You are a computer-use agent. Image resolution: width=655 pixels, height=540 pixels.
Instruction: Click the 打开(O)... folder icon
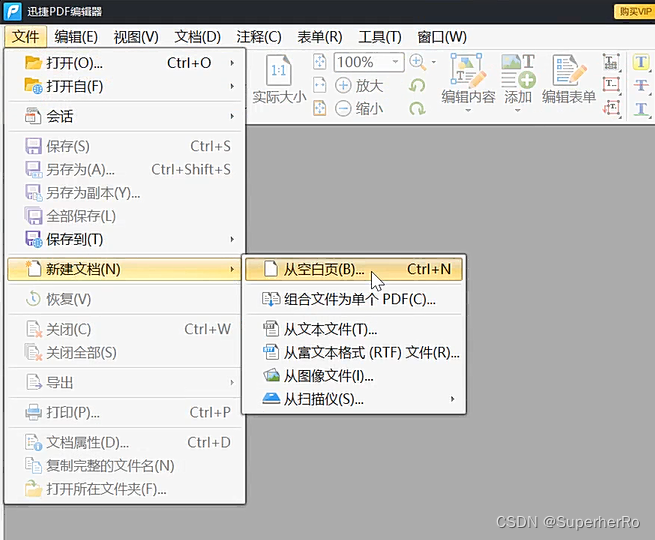point(33,63)
